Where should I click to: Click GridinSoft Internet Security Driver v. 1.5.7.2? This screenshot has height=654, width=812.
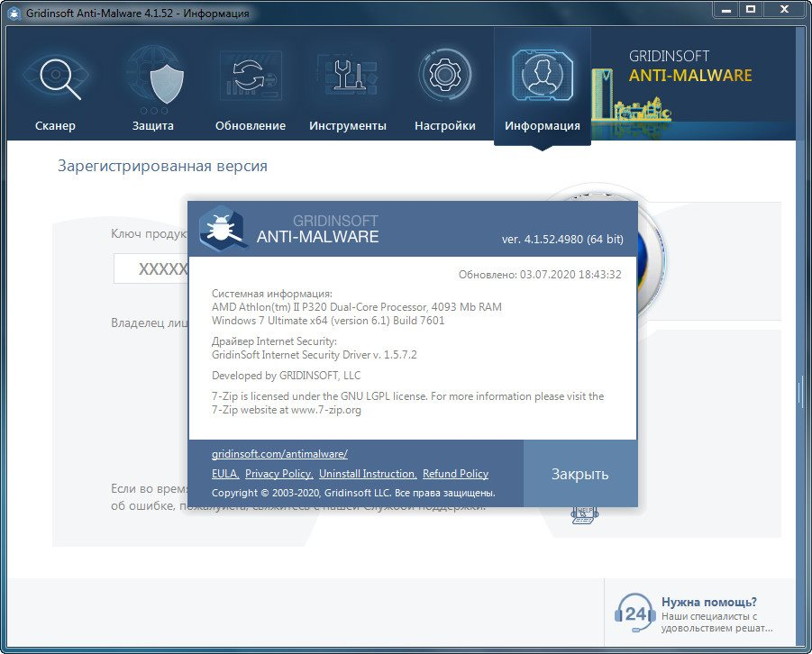(x=314, y=355)
